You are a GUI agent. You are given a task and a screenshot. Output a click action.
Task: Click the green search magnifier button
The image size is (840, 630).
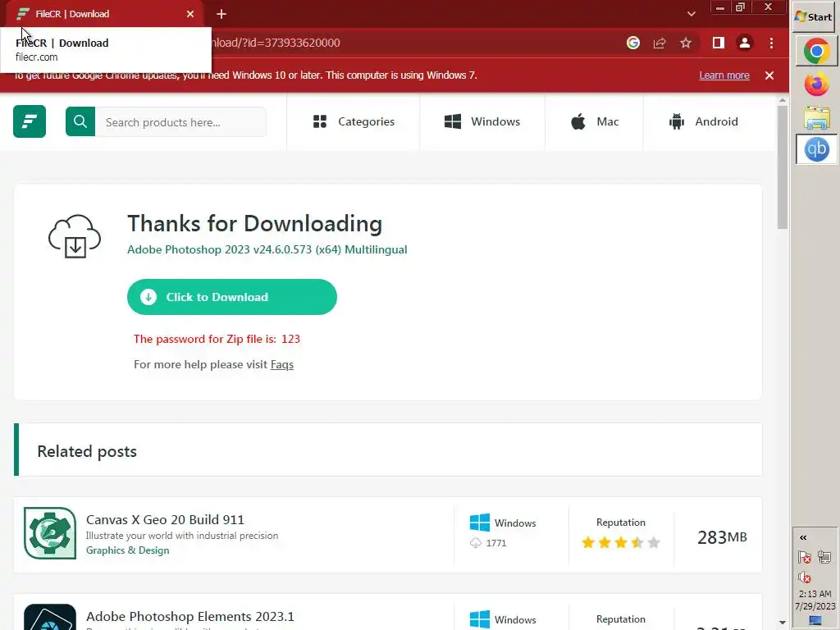coord(80,121)
